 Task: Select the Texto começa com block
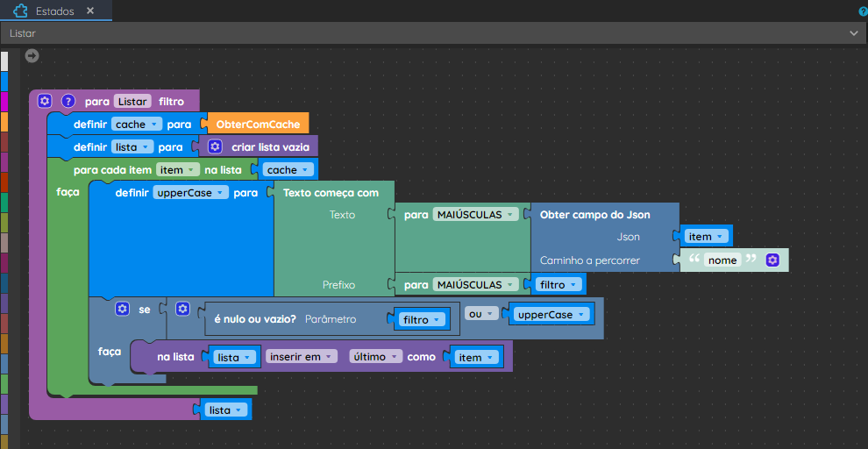(331, 193)
